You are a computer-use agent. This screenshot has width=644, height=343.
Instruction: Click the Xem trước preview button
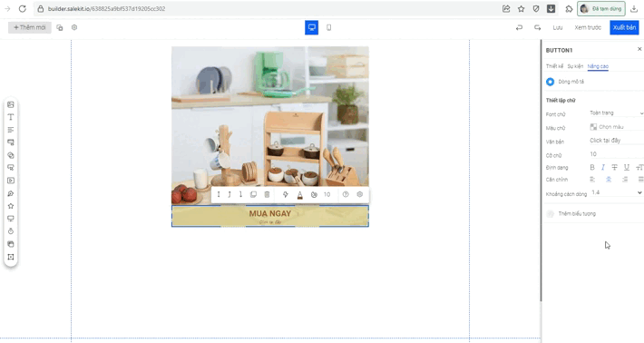click(x=588, y=27)
